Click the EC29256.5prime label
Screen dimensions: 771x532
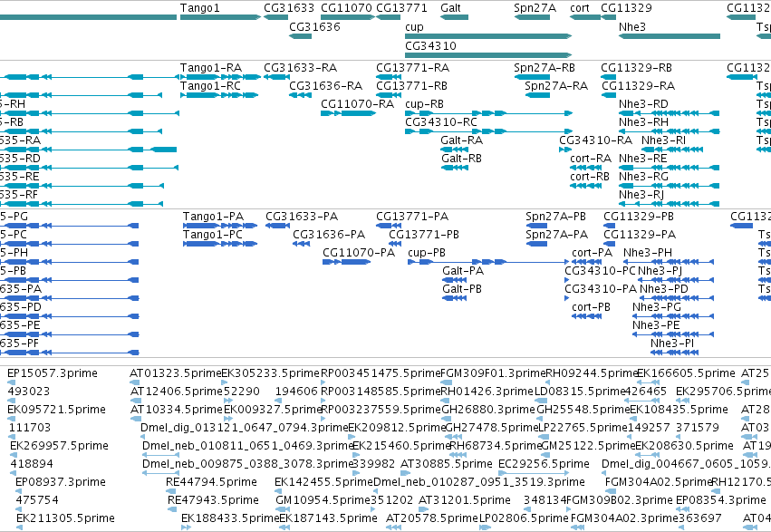544,464
